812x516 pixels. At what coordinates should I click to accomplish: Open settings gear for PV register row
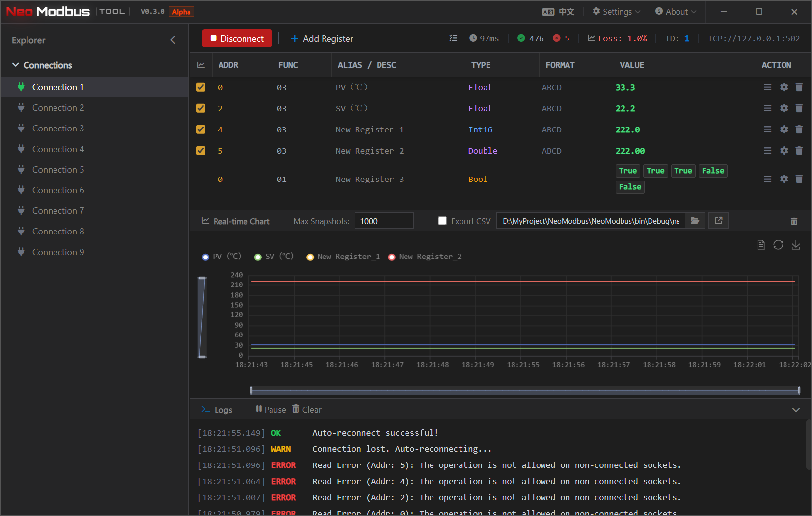(x=784, y=87)
